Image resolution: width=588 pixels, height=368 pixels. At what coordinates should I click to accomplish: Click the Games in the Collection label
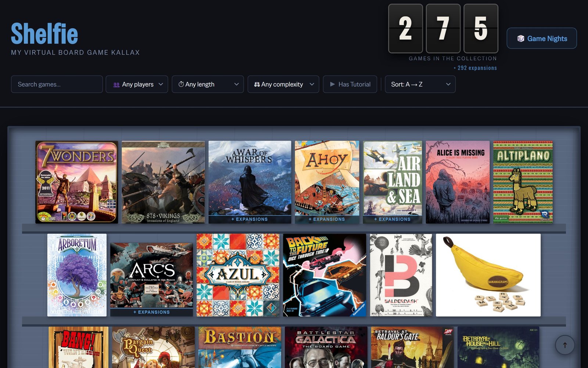click(453, 59)
